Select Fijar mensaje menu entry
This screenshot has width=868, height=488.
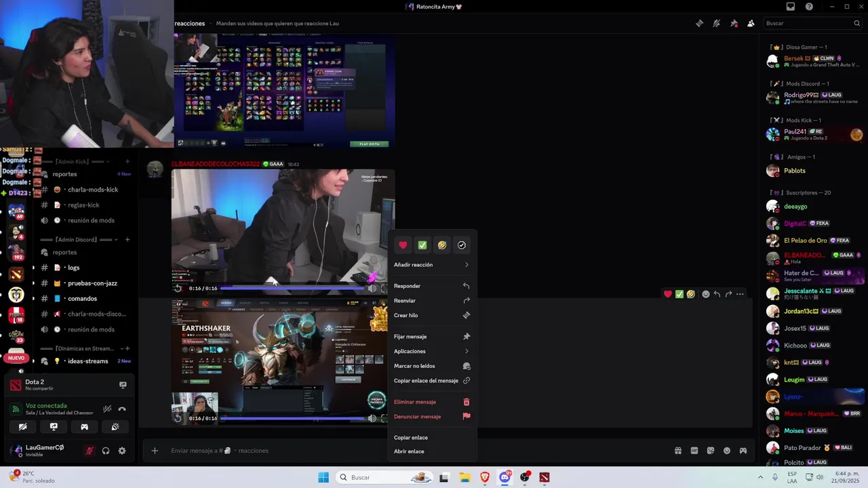(x=432, y=337)
